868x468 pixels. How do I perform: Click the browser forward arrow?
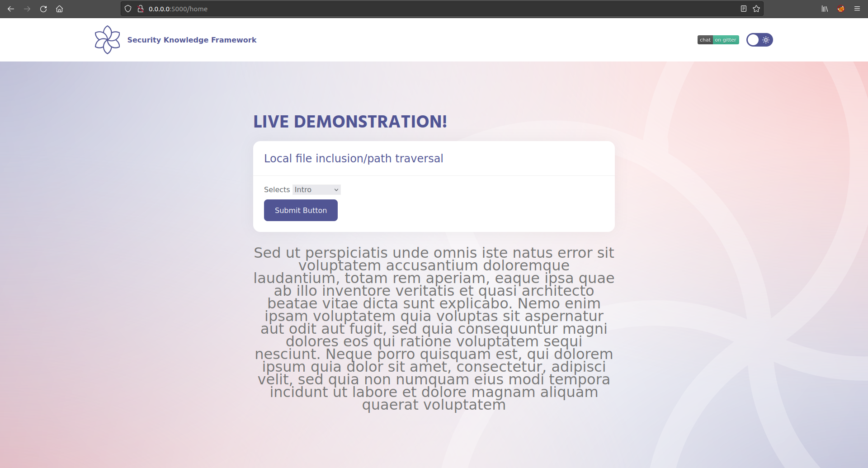click(x=27, y=9)
